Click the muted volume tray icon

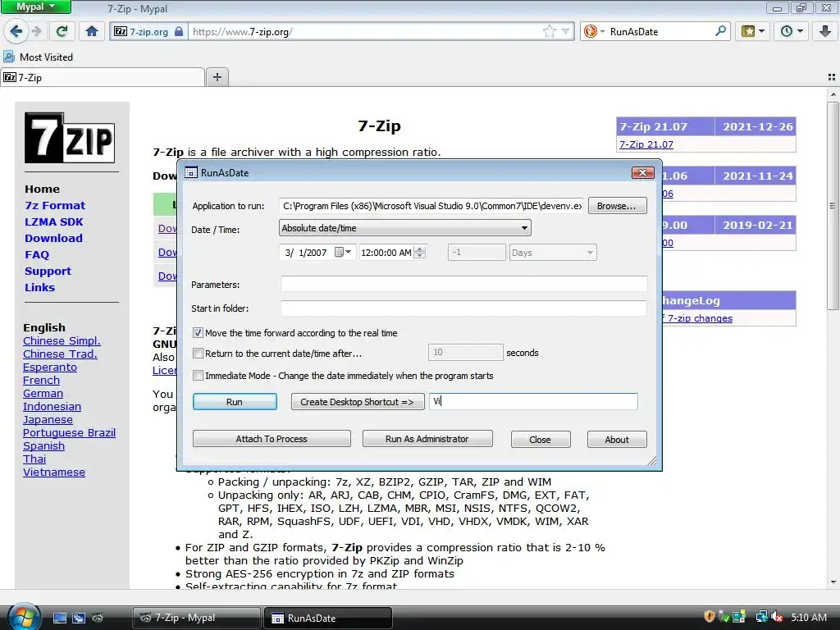tap(777, 617)
